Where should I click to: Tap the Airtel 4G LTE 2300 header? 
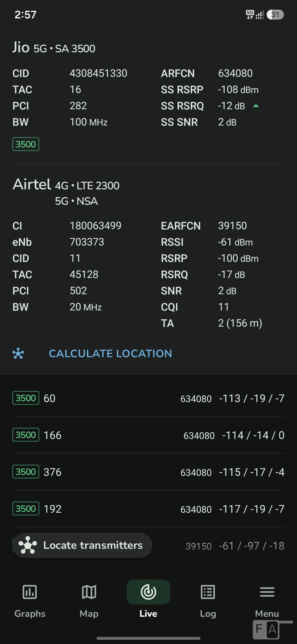[66, 185]
